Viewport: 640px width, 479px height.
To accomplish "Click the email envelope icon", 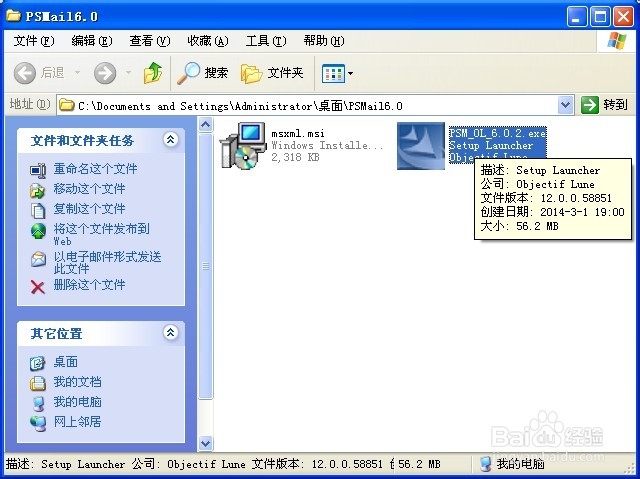I will [38, 259].
